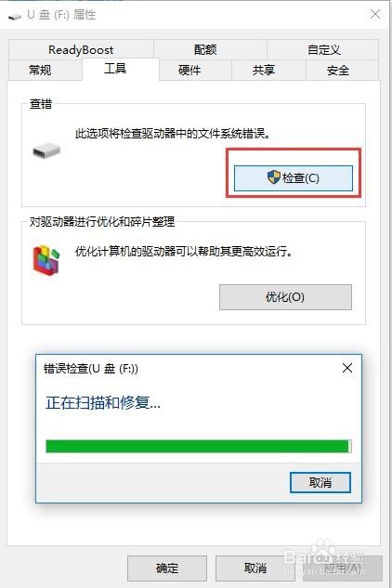Switch to the 共享 sharing tab
This screenshot has width=392, height=588.
(x=264, y=70)
